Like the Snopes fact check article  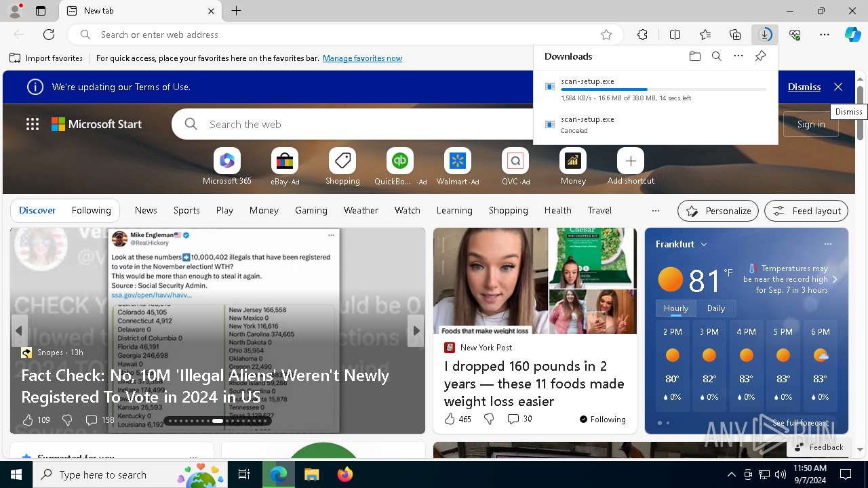(28, 420)
